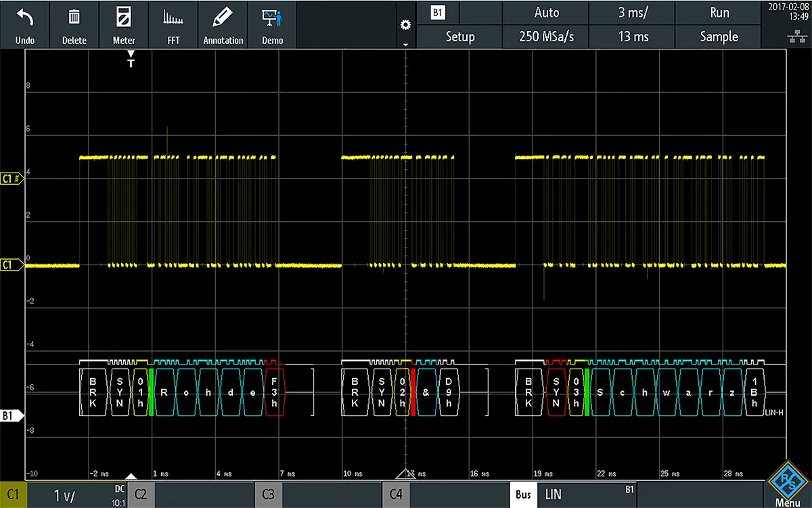The height and width of the screenshot is (508, 812).
Task: Select the & data byte in second frame
Action: coord(428,392)
